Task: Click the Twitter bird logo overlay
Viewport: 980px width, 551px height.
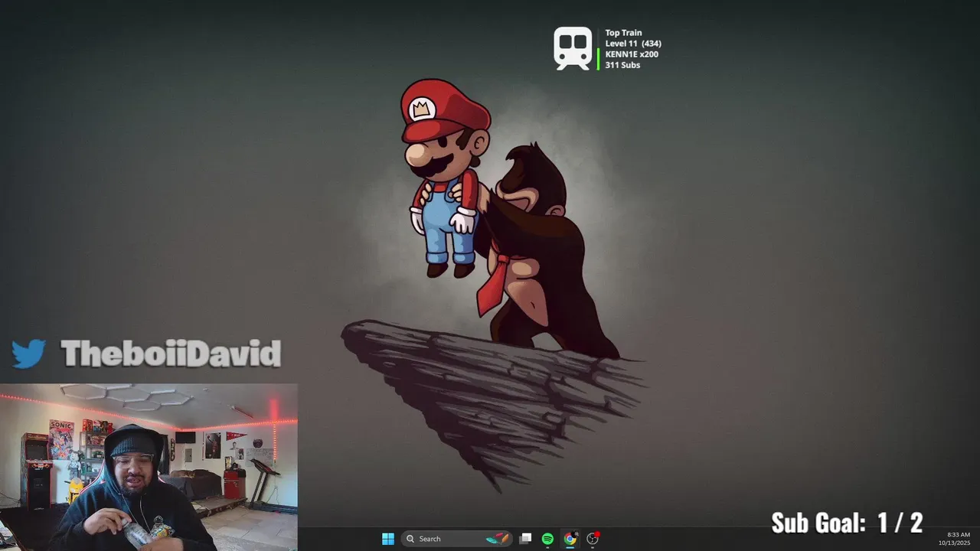Action: 29,354
